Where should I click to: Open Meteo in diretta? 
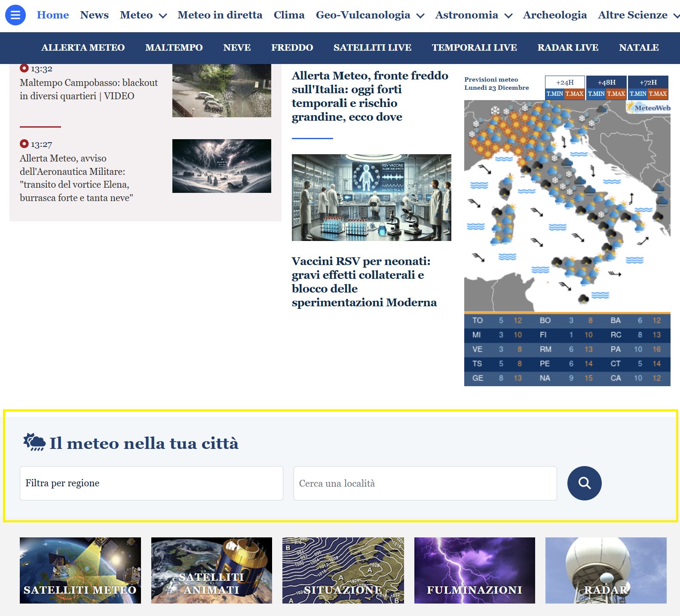[x=220, y=15]
